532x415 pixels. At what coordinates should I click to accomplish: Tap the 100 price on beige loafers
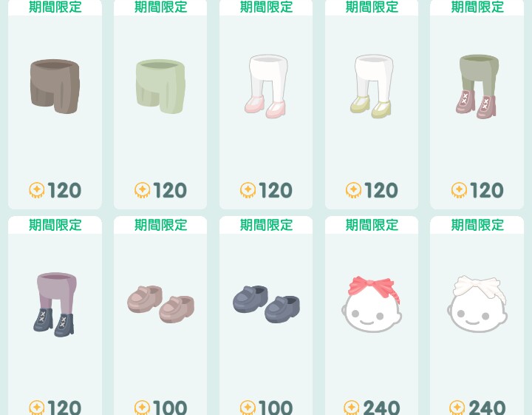pos(170,408)
